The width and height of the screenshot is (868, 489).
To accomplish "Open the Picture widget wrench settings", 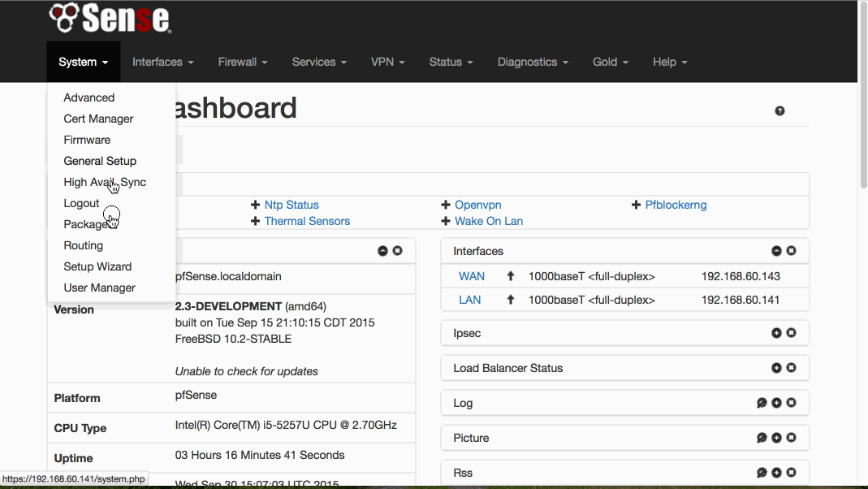I will tap(762, 438).
